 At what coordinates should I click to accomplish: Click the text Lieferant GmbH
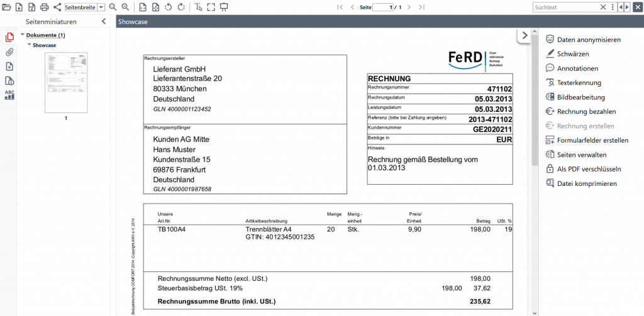tap(179, 68)
